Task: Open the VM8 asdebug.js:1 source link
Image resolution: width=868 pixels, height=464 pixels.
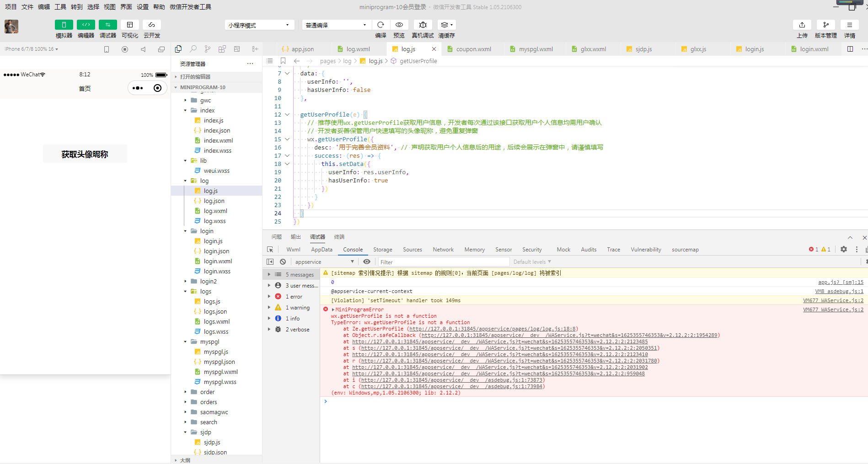Action: (839, 291)
